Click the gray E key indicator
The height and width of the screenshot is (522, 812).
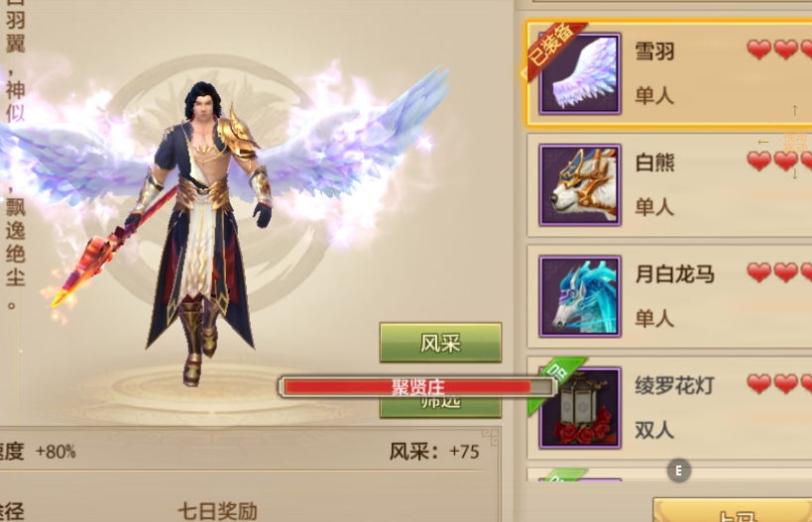point(678,470)
